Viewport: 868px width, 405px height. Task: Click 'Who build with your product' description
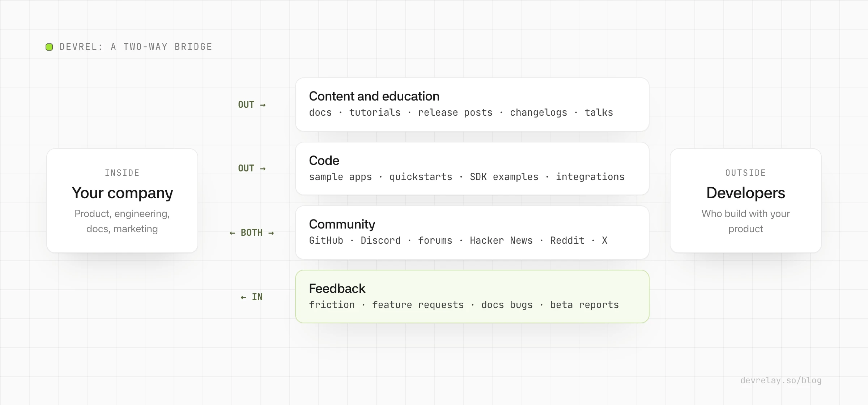point(745,221)
